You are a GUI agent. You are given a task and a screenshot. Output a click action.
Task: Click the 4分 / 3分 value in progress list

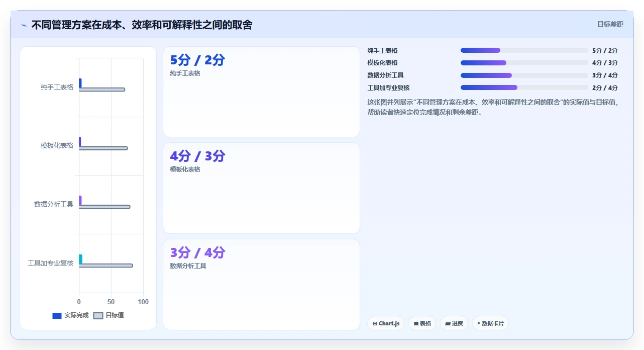pos(605,63)
